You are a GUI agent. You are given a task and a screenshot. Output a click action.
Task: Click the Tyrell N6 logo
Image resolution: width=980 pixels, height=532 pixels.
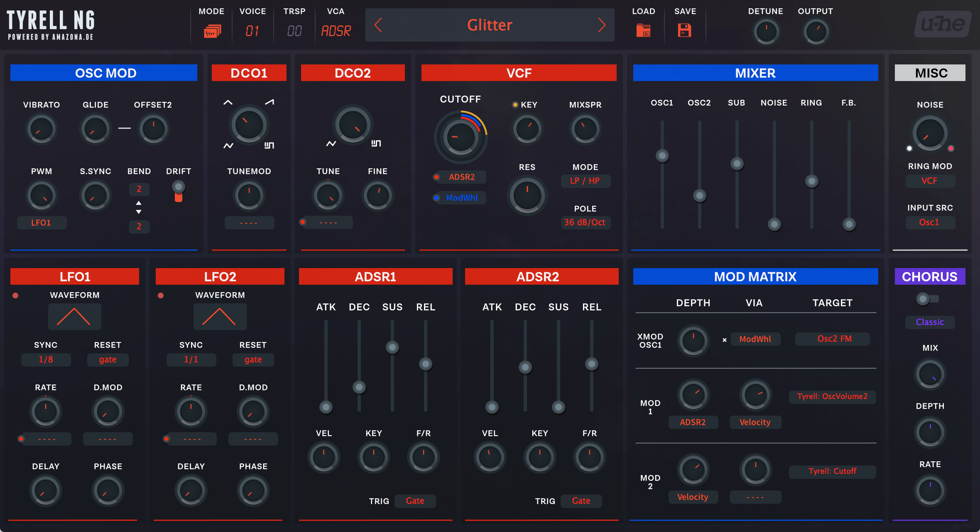click(51, 25)
